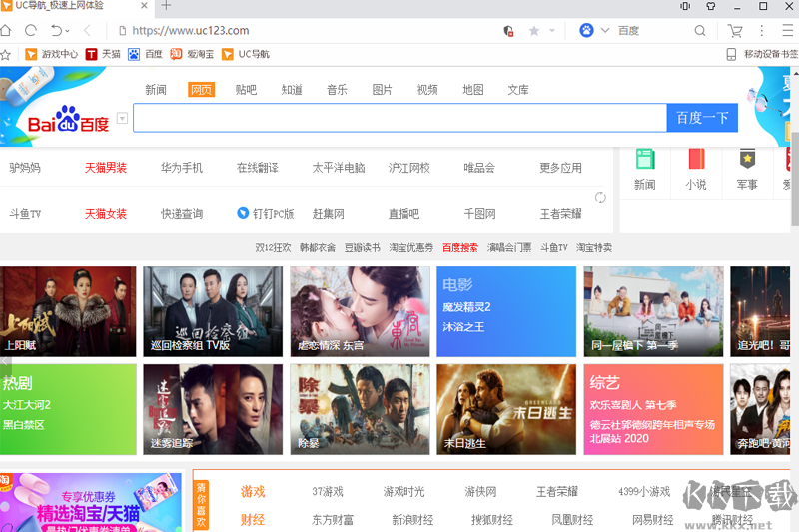Click the forward chevron navigation icon
Viewport: 799px width, 532px height.
[87, 31]
